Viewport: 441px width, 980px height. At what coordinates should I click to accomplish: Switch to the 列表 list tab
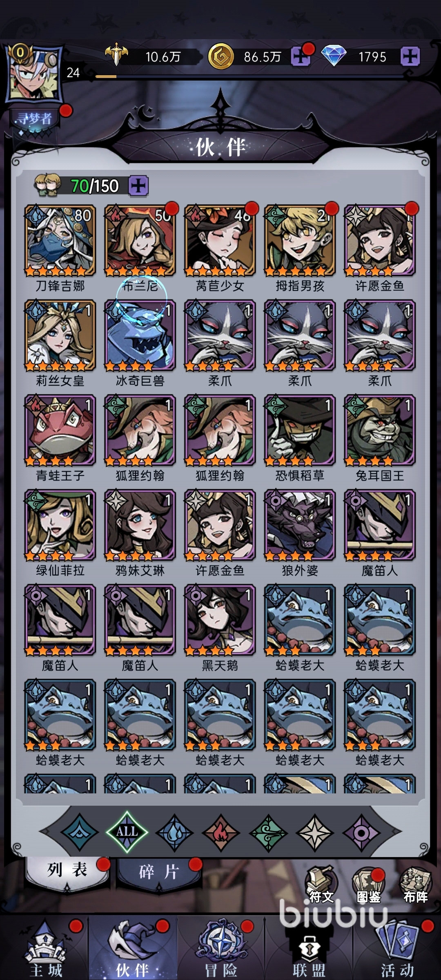(x=67, y=871)
